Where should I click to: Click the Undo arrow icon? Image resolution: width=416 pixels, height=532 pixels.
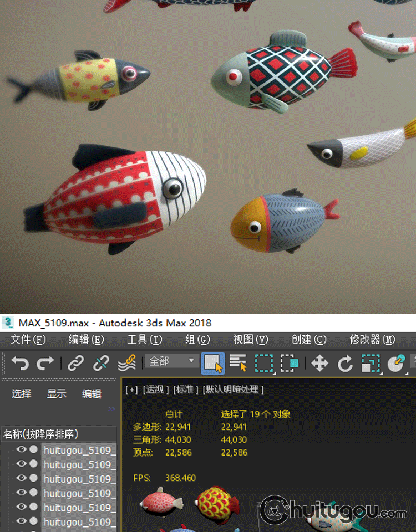tap(20, 364)
